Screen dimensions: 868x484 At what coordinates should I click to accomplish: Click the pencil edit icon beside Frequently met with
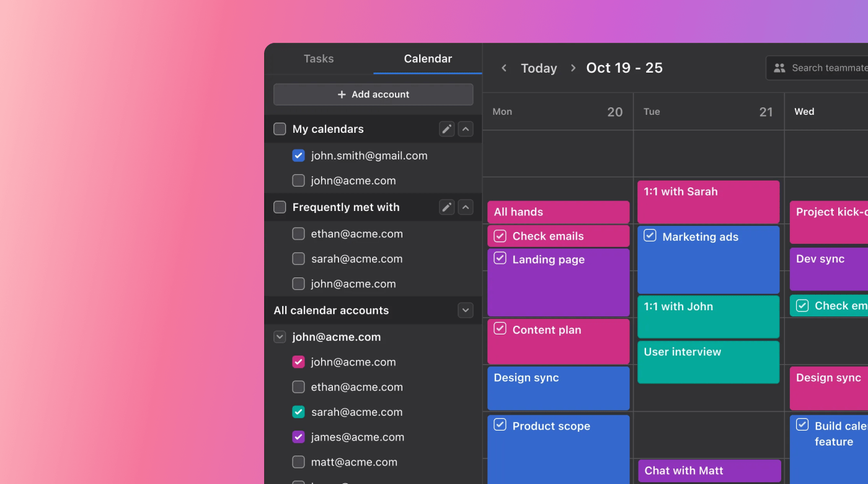[x=446, y=207]
